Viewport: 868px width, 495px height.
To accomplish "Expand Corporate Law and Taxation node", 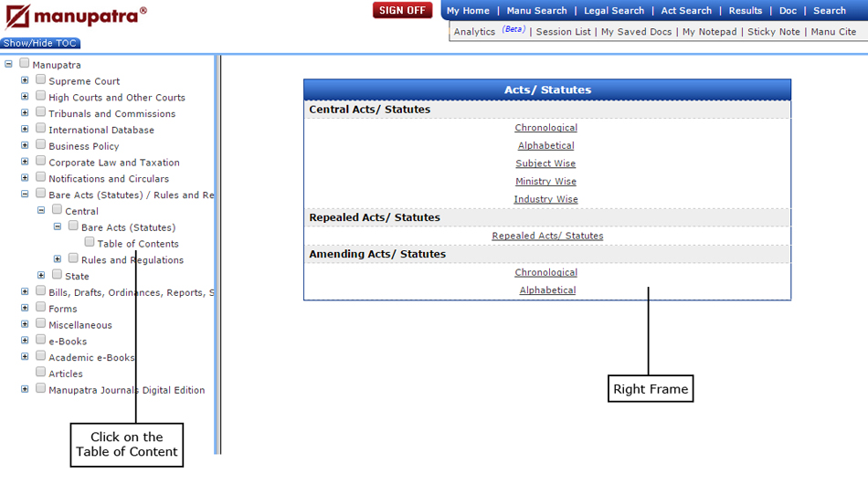I will pos(25,162).
